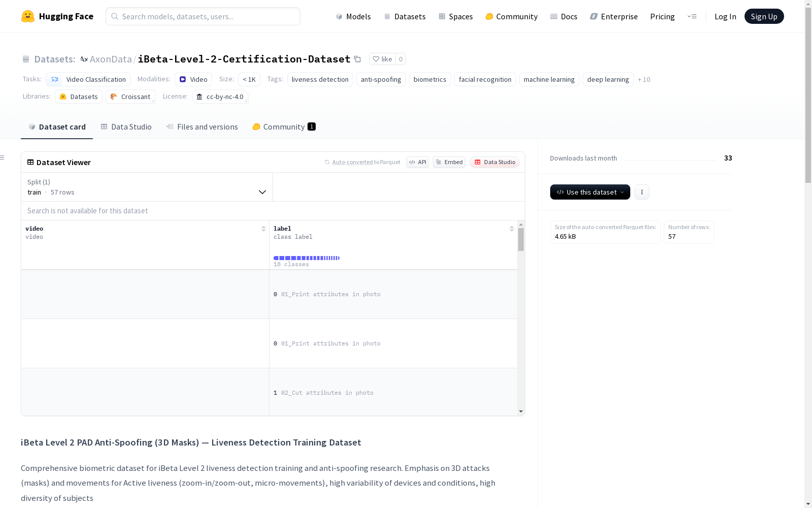This screenshot has width=812, height=508.
Task: Open cc-by-nc-4.0 license tag
Action: point(220,97)
